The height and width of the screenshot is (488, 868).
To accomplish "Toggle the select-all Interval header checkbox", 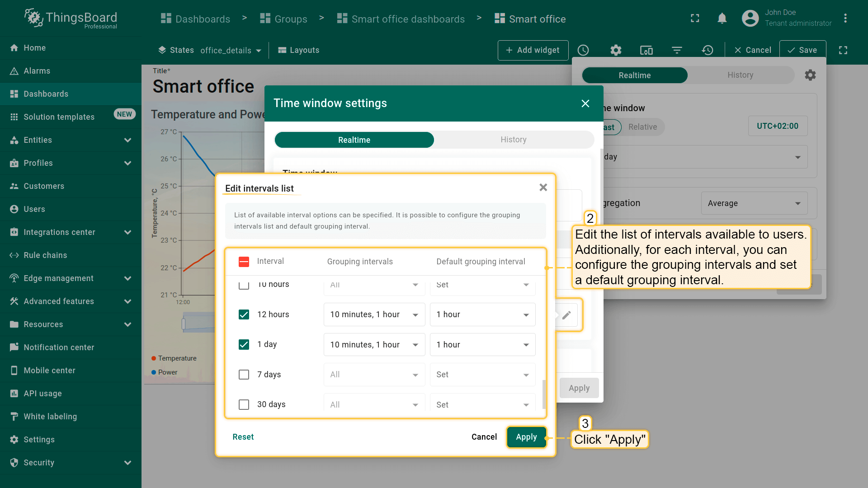I will (244, 262).
